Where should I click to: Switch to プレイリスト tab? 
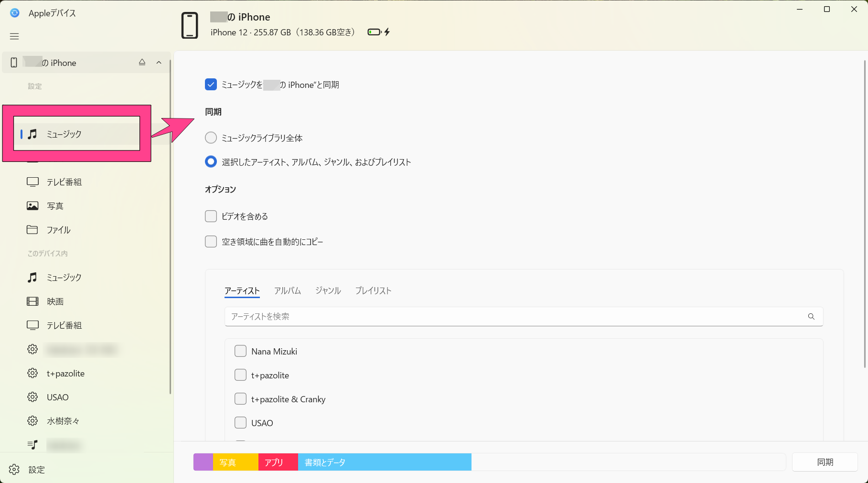pyautogui.click(x=374, y=290)
